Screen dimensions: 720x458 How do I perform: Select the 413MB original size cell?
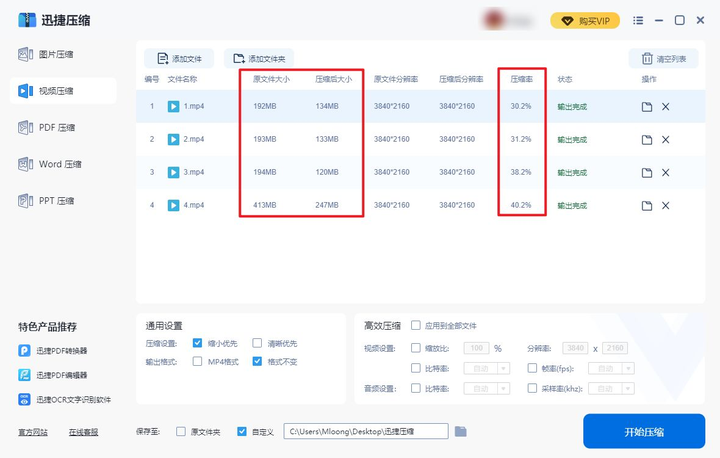pyautogui.click(x=264, y=205)
